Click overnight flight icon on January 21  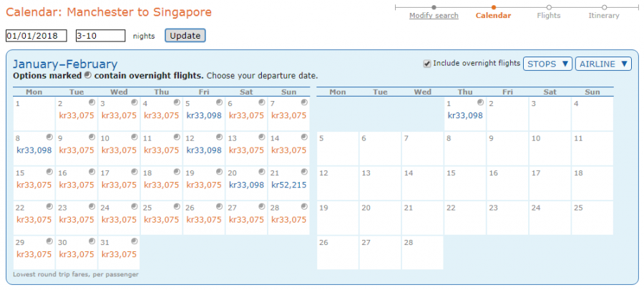click(x=303, y=172)
